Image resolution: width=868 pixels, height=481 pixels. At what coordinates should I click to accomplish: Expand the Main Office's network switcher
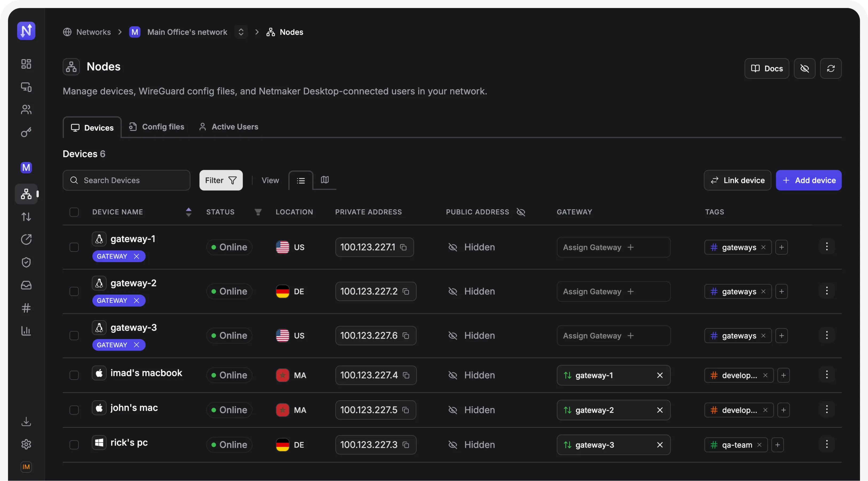point(241,32)
